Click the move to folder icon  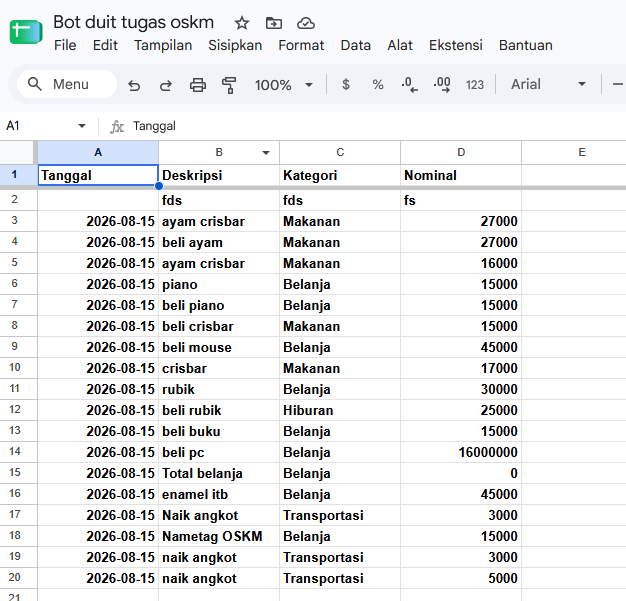(x=273, y=23)
